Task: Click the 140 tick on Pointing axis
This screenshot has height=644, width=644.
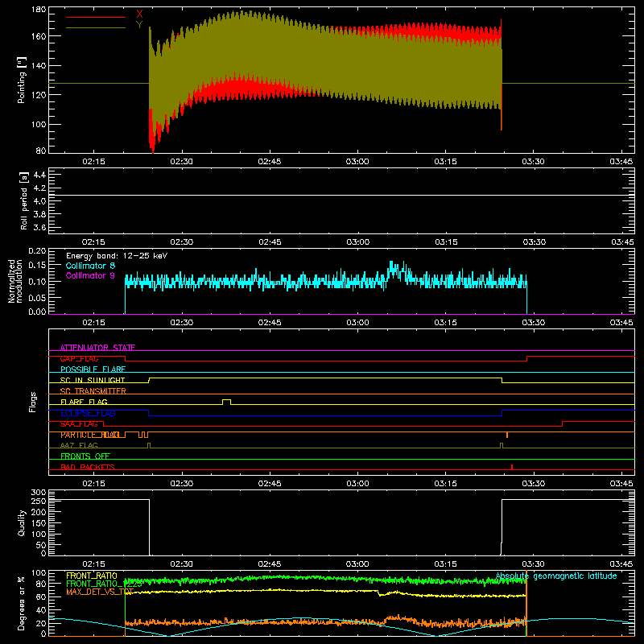Action: tap(39, 65)
